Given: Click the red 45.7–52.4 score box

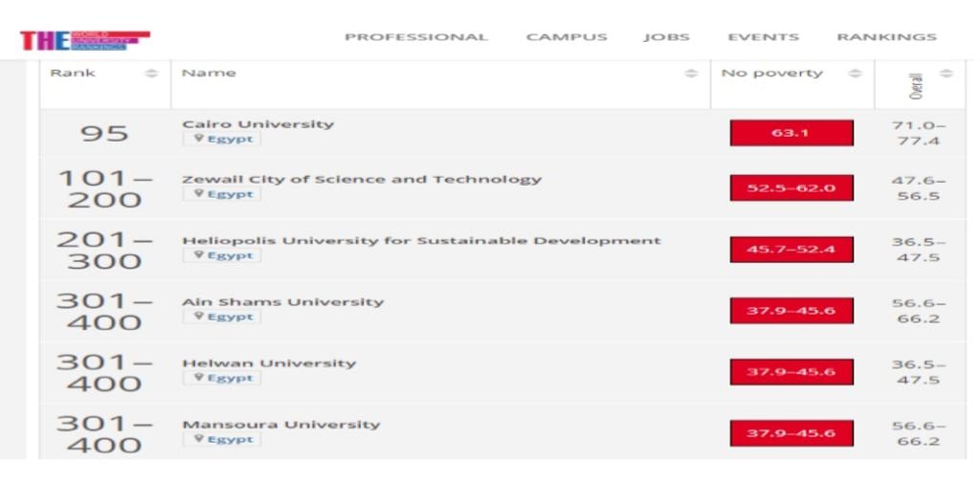Looking at the screenshot, I should click(x=791, y=250).
